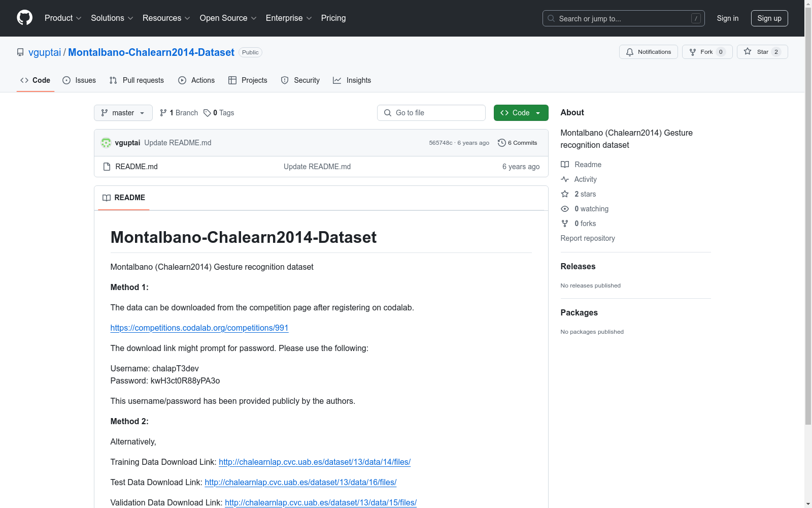Expand the Enterprise menu
812x508 pixels.
click(x=289, y=18)
